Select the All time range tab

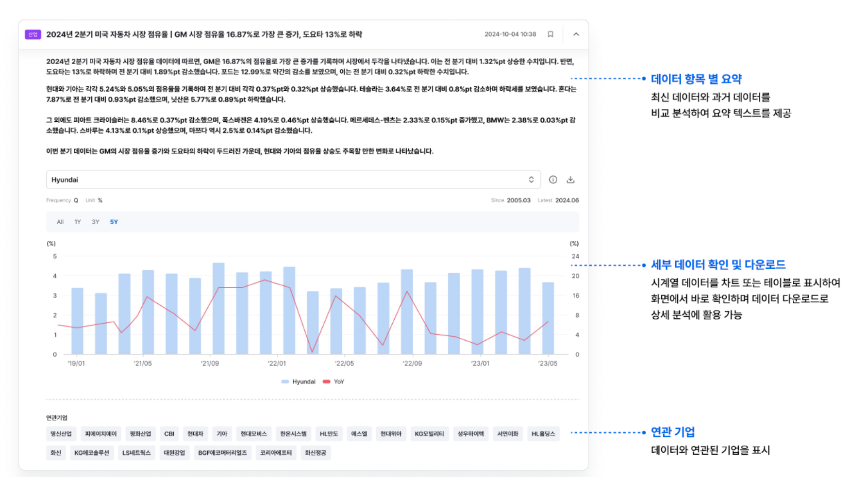point(60,222)
